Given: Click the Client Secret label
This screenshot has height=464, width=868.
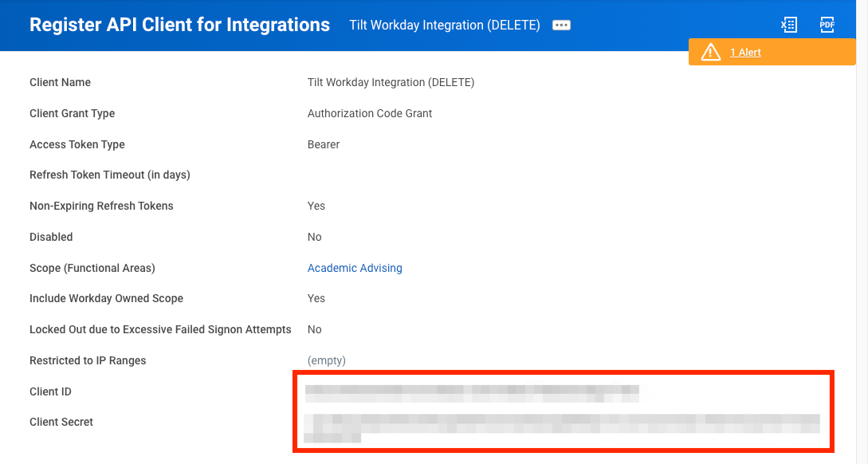Looking at the screenshot, I should point(61,422).
